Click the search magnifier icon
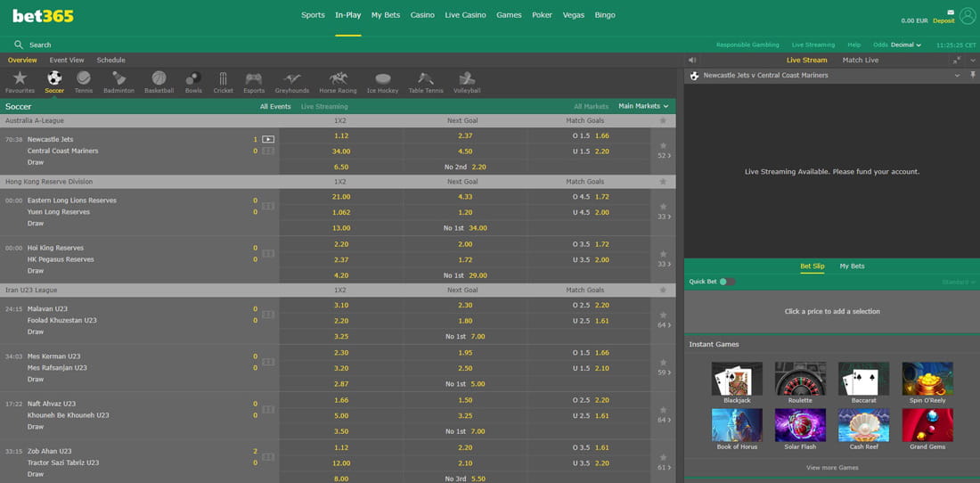Viewport: 980px width, 483px height. [x=19, y=45]
